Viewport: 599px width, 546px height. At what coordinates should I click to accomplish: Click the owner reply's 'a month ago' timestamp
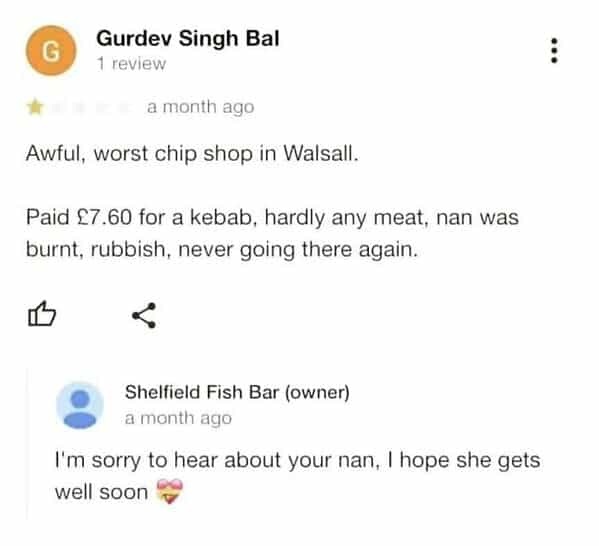[x=178, y=418]
